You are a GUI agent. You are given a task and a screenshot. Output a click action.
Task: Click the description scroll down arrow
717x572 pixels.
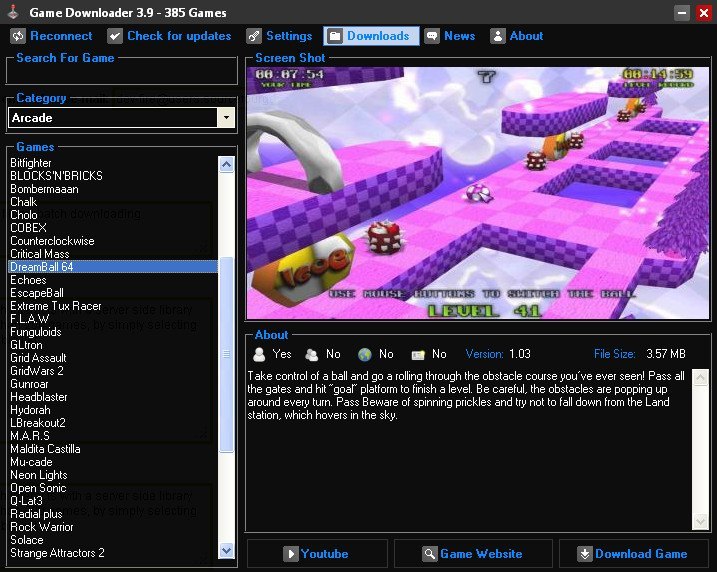point(701,521)
